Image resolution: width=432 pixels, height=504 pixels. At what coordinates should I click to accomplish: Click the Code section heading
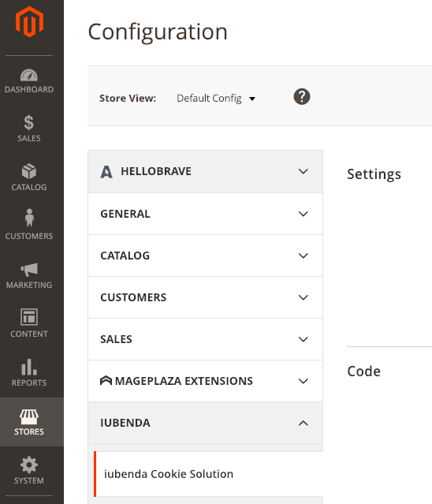tap(363, 371)
